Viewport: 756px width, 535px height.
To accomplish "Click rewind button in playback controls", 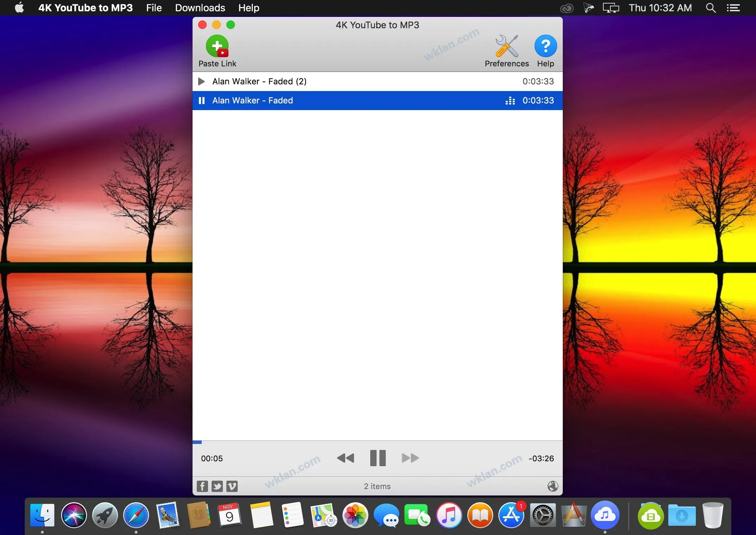I will click(345, 458).
